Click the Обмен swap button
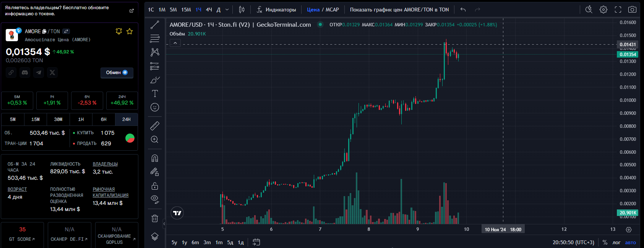Viewport: 644px width, 248px height. coord(117,72)
